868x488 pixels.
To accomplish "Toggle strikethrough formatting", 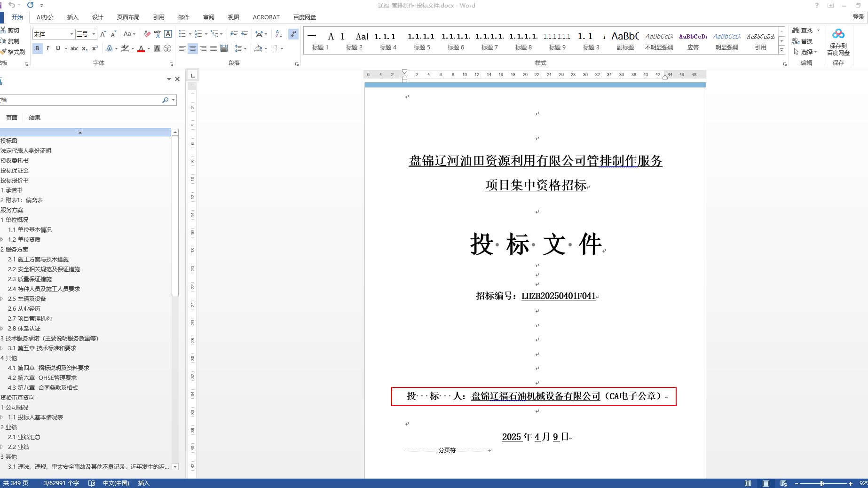I will [74, 48].
